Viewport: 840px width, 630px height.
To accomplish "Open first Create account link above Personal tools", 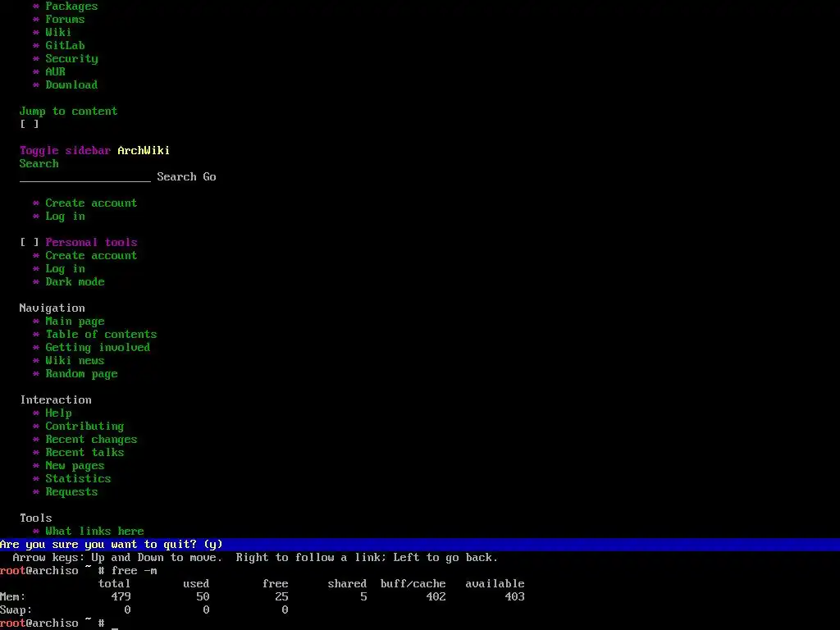I will pos(91,203).
